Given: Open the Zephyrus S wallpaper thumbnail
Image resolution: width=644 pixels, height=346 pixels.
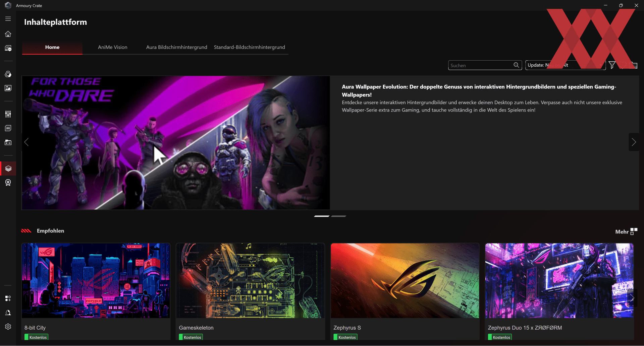Looking at the screenshot, I should tap(405, 281).
